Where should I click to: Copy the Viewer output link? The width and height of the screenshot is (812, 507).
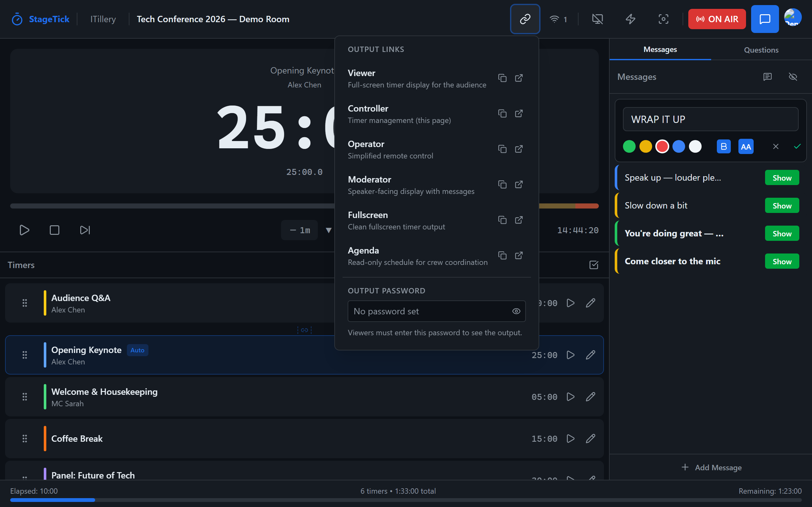coord(502,78)
